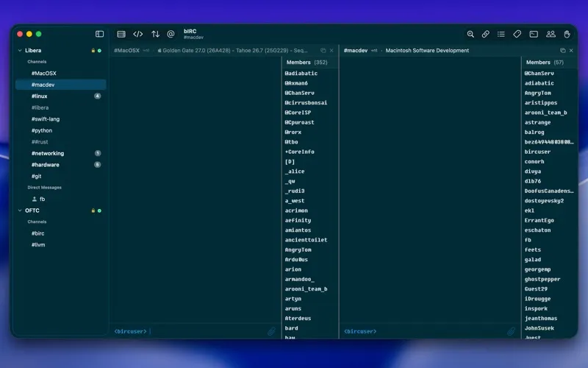The image size is (588, 368).
Task: Click detach pane icon in #macdev header
Action: click(562, 50)
